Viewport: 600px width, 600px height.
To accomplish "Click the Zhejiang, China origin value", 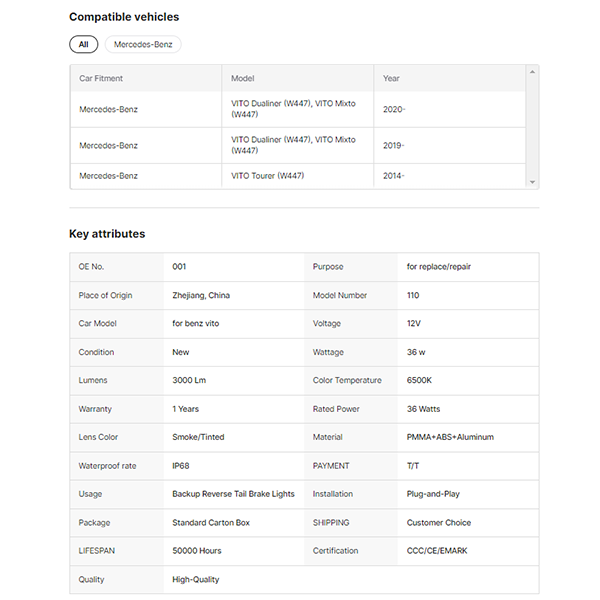I will pyautogui.click(x=201, y=296).
